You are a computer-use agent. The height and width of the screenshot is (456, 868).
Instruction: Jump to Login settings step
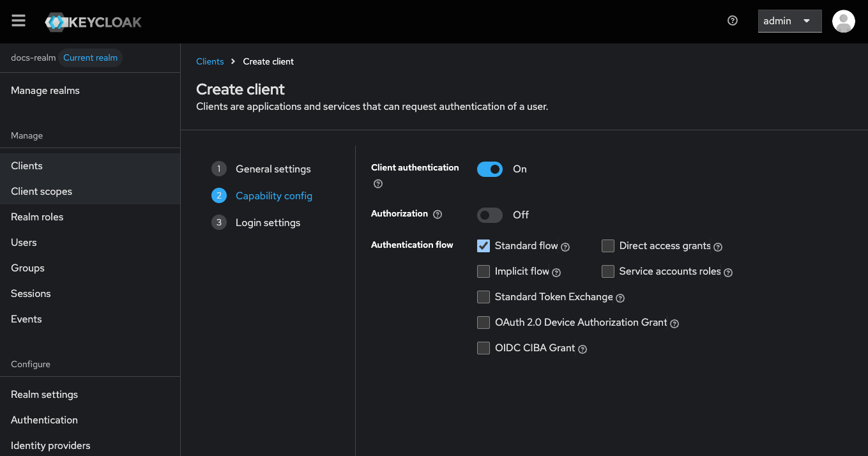pyautogui.click(x=268, y=223)
